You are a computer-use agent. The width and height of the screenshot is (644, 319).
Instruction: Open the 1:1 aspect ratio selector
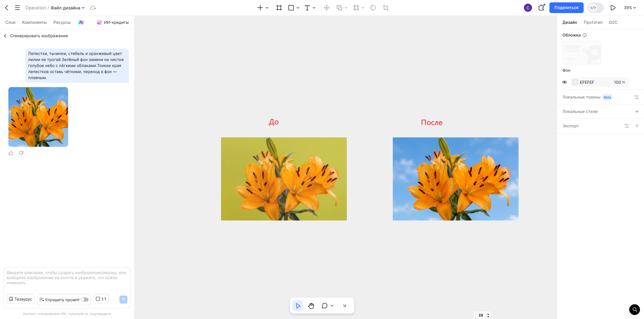click(x=101, y=299)
